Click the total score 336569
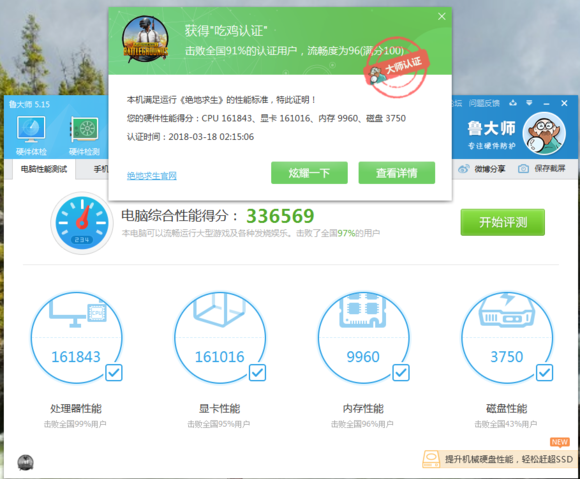 (280, 216)
